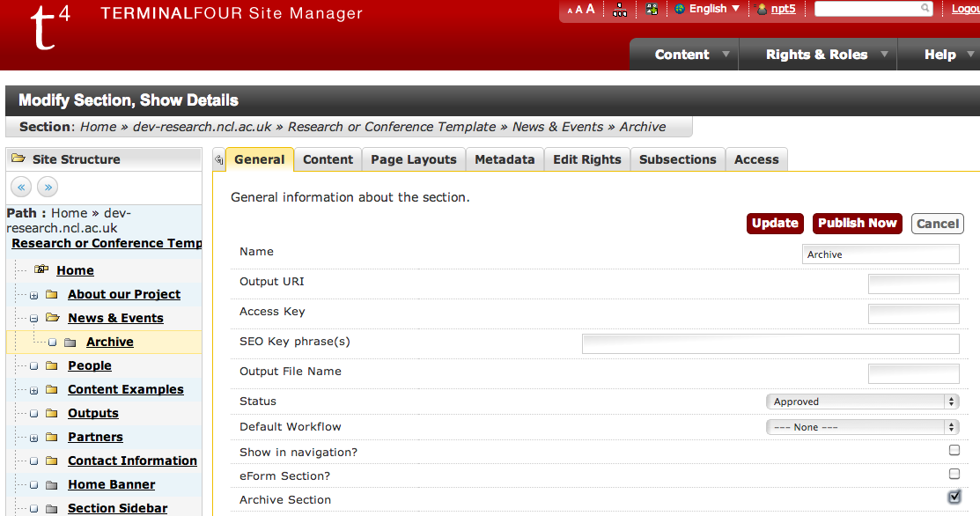This screenshot has width=980, height=516.
Task: Tick the eForm Section checkbox
Action: [954, 474]
